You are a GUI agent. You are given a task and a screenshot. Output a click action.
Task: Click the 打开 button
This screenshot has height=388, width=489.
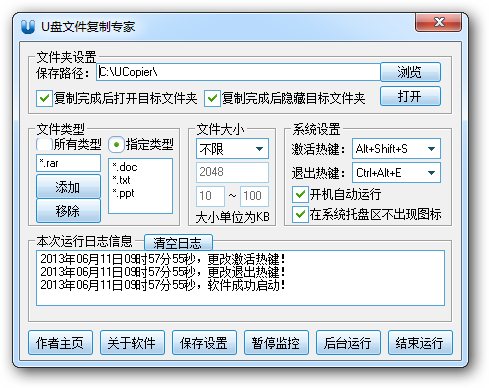(410, 96)
